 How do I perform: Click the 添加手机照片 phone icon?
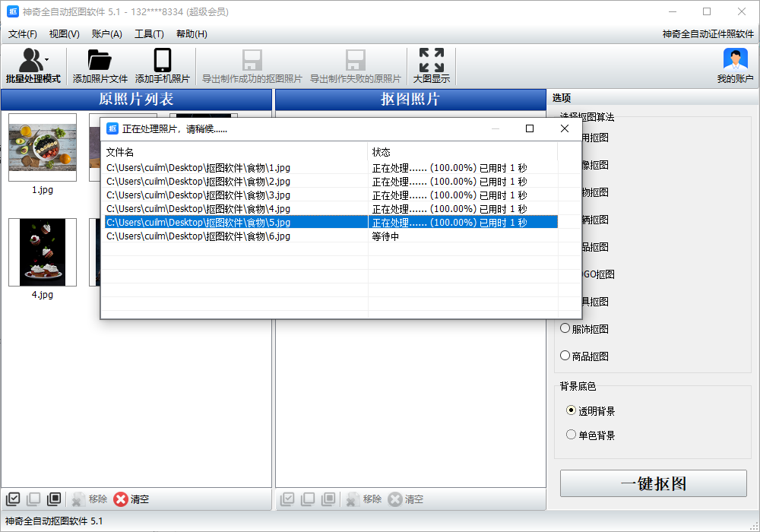tap(162, 61)
